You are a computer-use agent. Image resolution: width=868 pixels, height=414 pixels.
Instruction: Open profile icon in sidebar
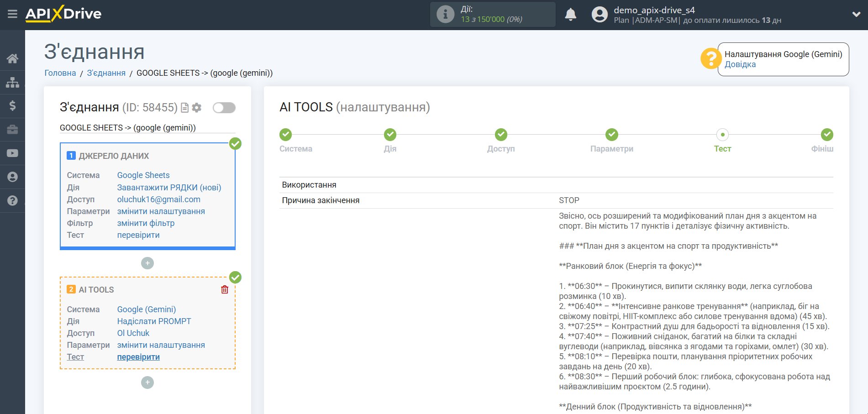[x=12, y=177]
